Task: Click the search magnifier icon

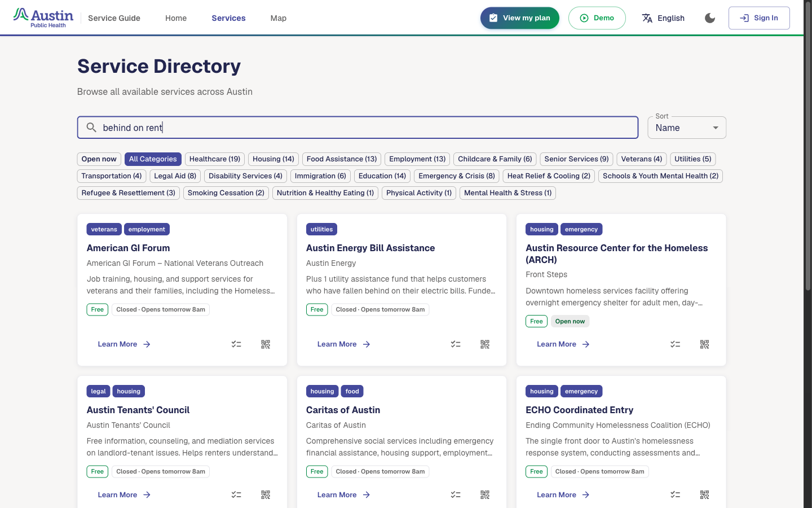Action: click(91, 128)
